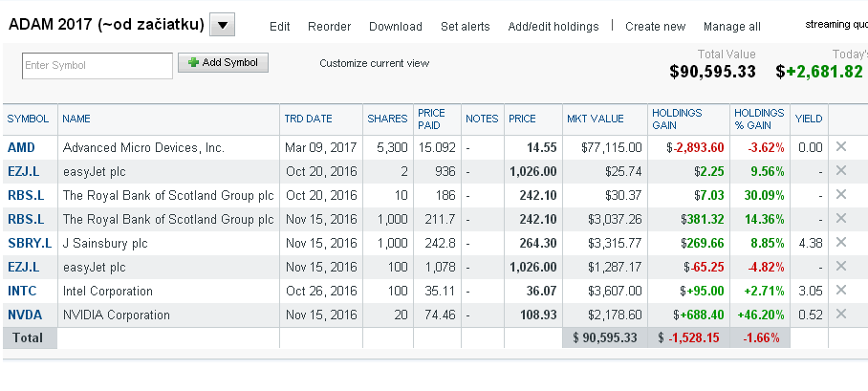Sort by the HOLDINGS GAIN column header
Image resolution: width=868 pixels, height=391 pixels.
pos(677,119)
